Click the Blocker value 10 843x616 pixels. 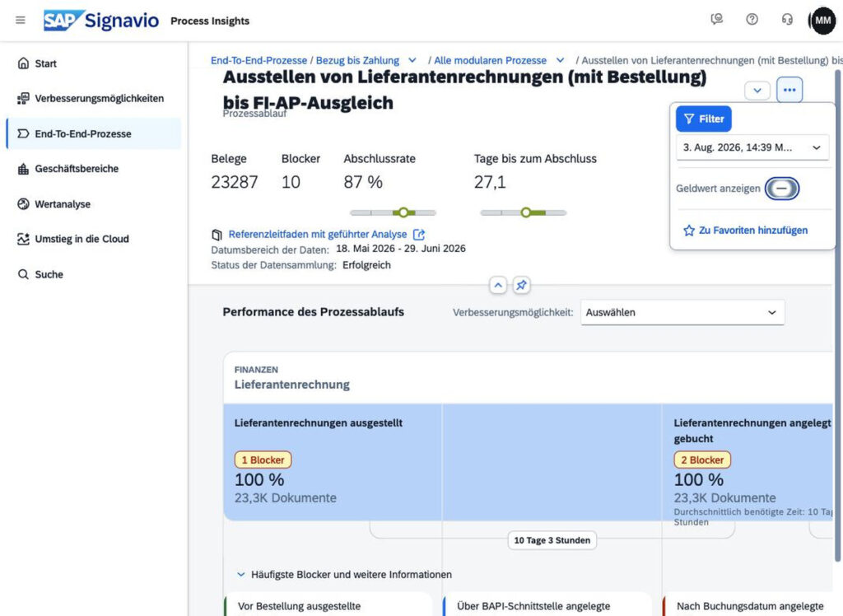[291, 182]
